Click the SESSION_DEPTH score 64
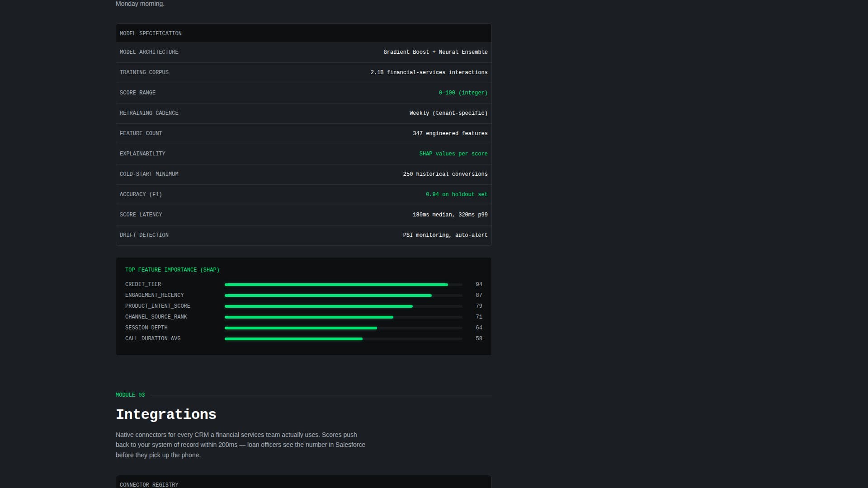 click(x=479, y=328)
